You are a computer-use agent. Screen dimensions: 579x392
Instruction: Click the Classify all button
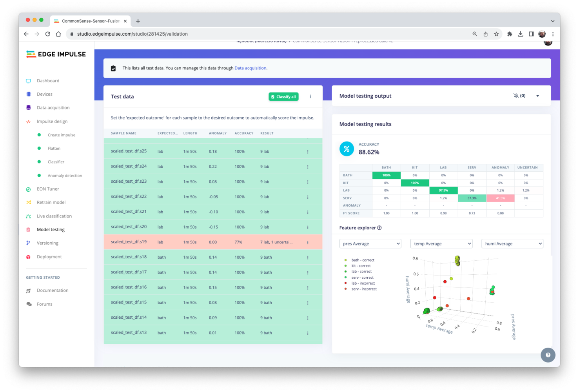click(283, 97)
